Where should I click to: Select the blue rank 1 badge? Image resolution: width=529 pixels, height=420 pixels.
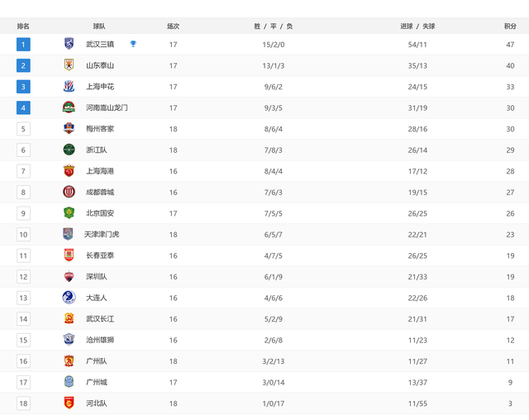tap(23, 44)
